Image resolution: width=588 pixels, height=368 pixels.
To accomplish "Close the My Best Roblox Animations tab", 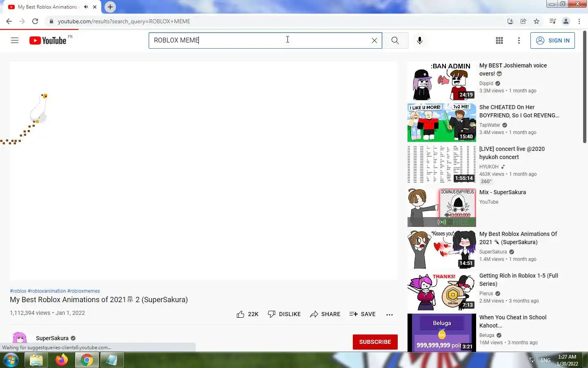I will point(95,7).
